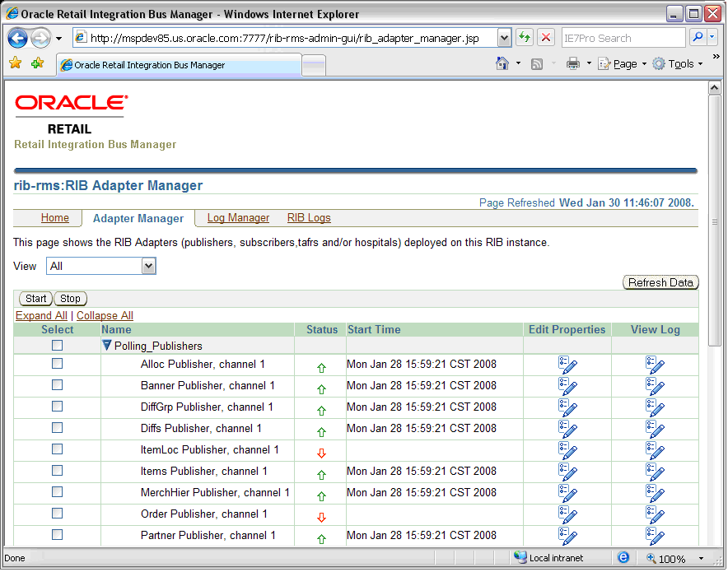Click the Home page icon
Viewport: 728px width, 572px height.
(502, 63)
